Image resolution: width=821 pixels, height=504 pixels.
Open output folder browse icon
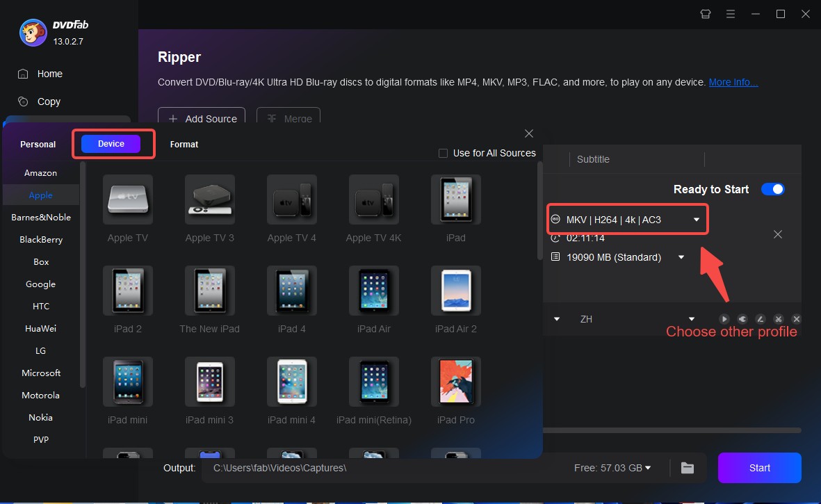pyautogui.click(x=688, y=468)
